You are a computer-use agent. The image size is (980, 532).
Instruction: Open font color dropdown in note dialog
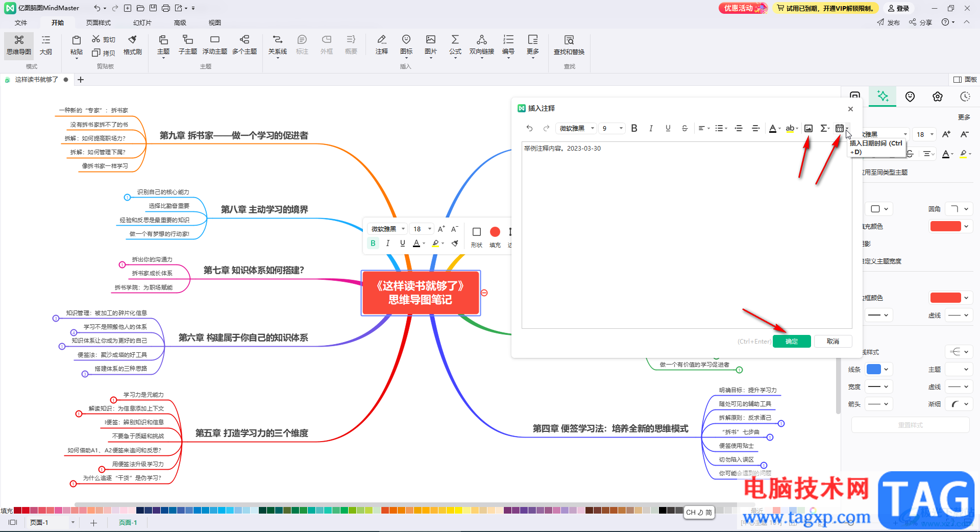point(775,128)
